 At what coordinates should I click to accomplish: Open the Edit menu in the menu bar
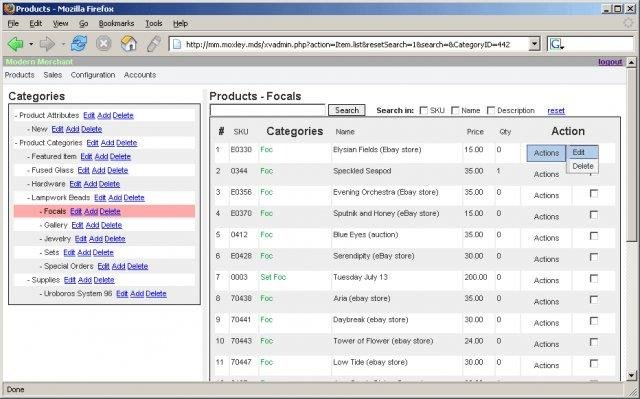(36, 24)
